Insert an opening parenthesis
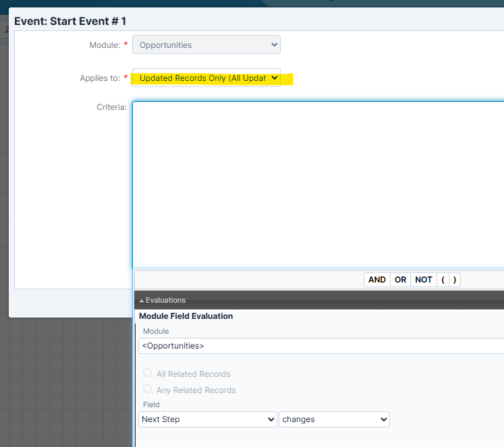The height and width of the screenshot is (447, 504). click(x=443, y=280)
